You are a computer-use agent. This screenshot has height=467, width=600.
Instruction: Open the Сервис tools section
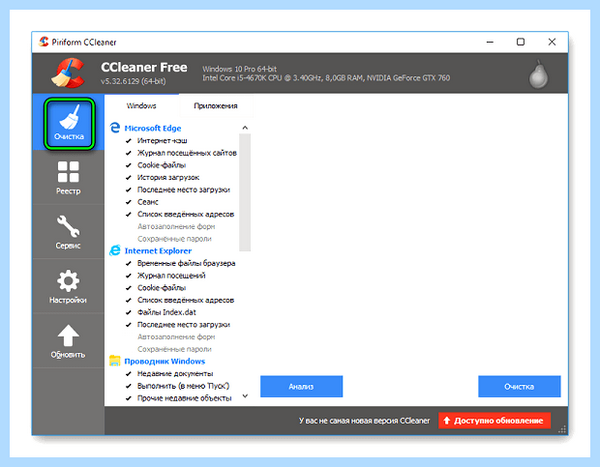(x=68, y=232)
